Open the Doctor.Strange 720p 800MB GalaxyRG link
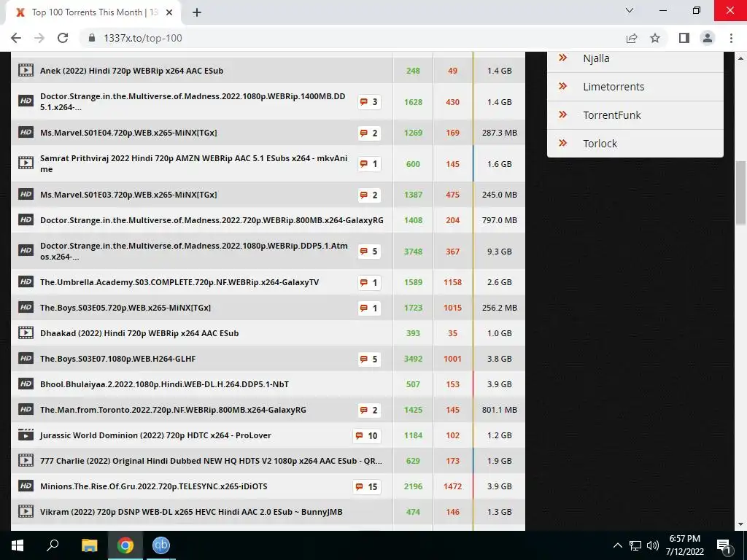Screen dimensions: 747x560 click(212, 220)
